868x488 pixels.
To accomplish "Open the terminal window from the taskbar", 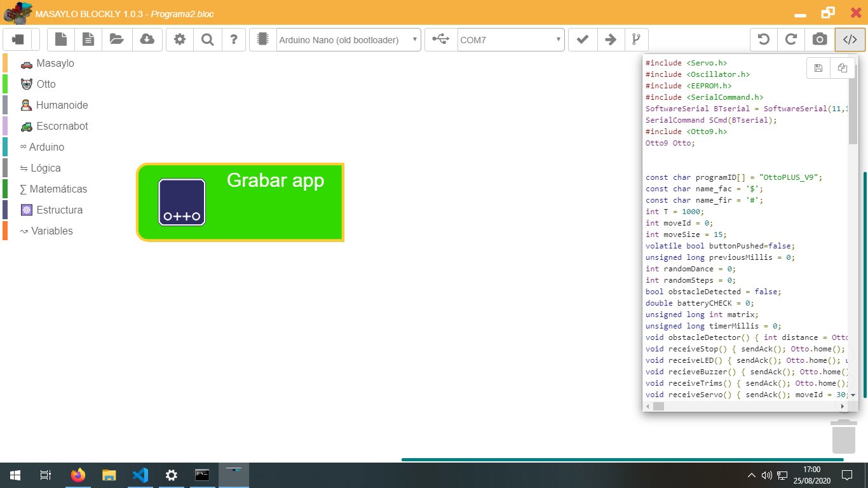I will coord(203,475).
